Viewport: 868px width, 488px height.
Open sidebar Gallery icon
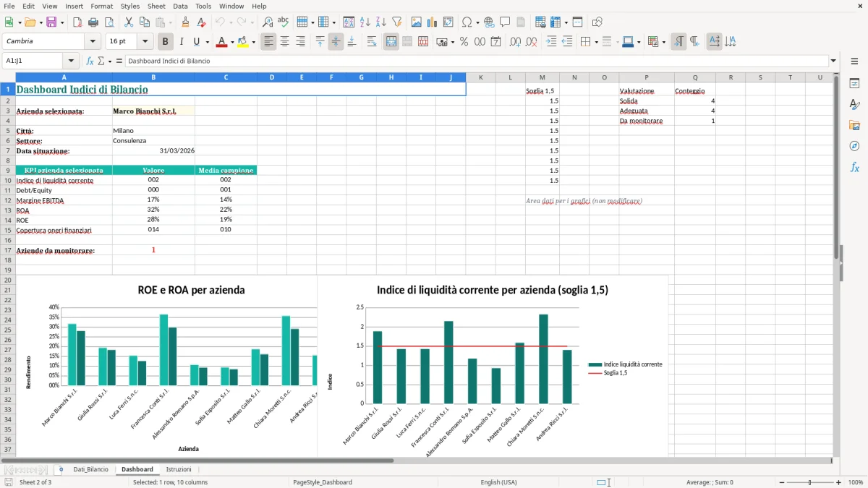pyautogui.click(x=854, y=125)
